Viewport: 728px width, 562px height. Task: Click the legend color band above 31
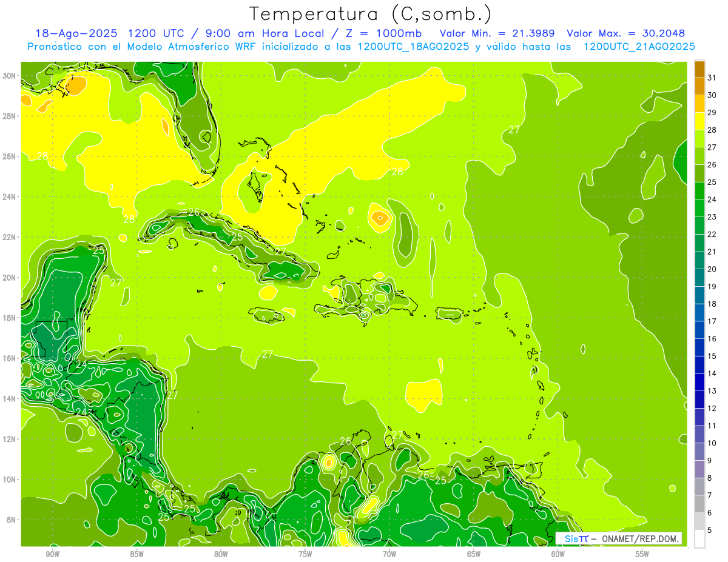[699, 69]
